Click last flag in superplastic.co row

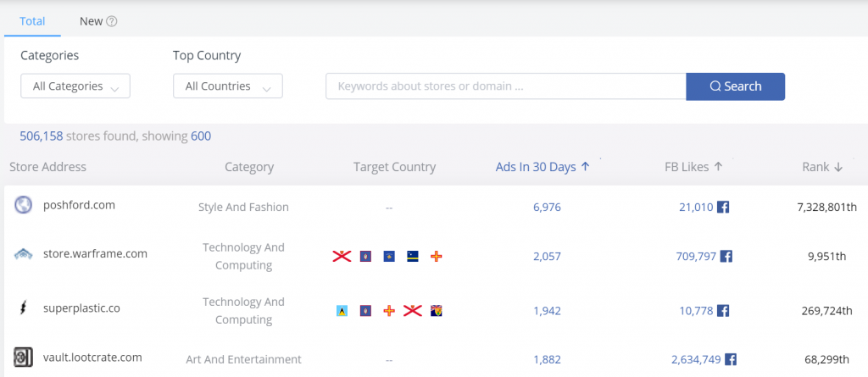[x=437, y=311]
